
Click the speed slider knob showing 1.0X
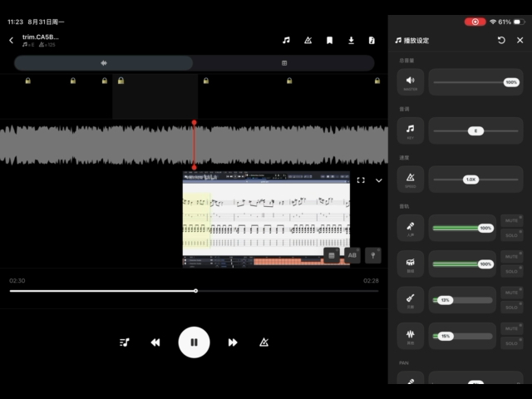tap(471, 180)
